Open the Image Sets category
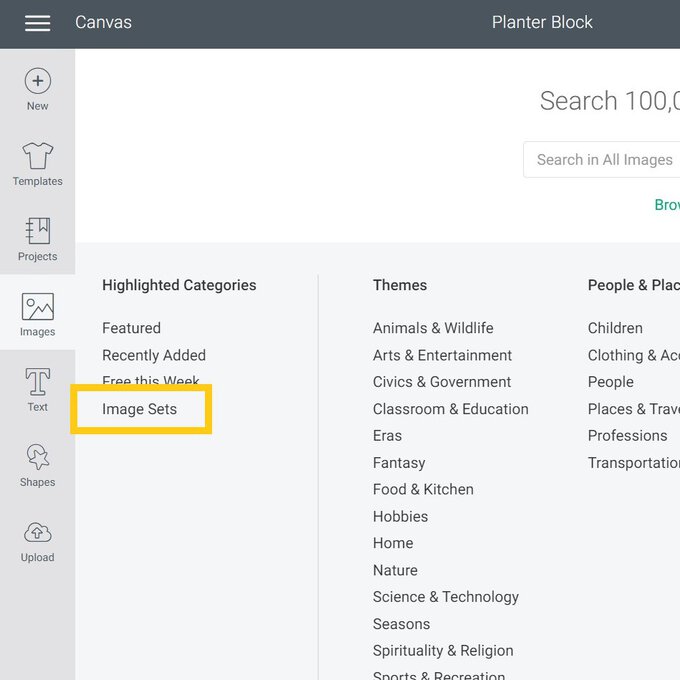 click(139, 409)
